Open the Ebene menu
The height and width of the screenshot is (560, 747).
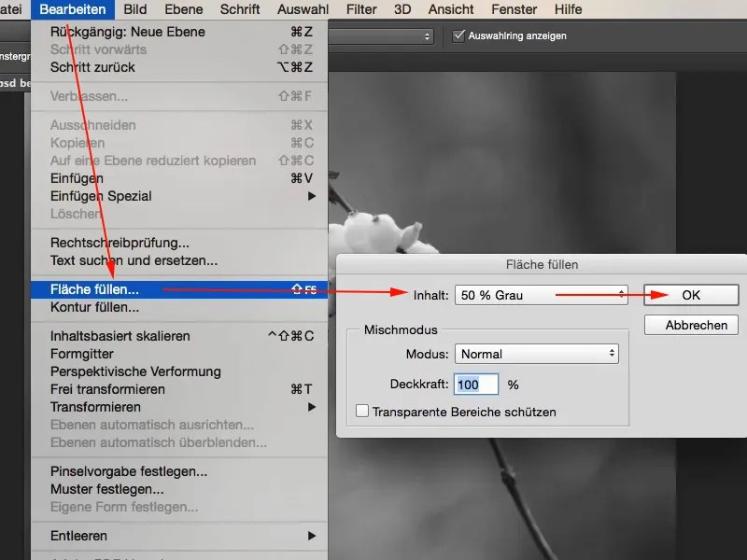pos(183,9)
